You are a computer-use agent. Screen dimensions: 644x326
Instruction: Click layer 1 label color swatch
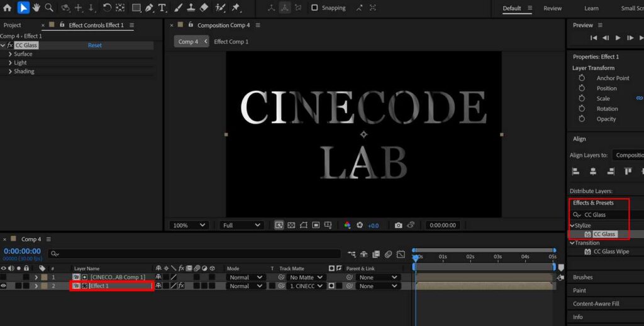[45, 277]
